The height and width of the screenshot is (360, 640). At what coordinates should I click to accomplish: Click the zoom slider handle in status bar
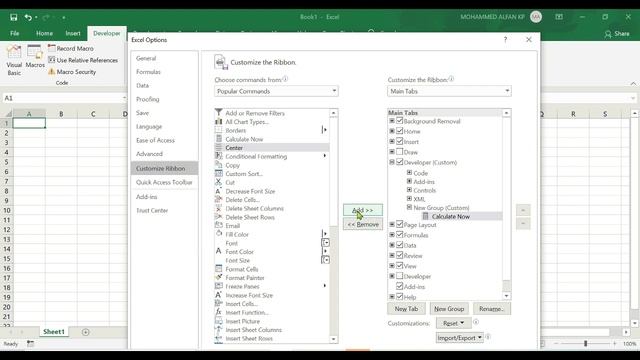tap(585, 344)
